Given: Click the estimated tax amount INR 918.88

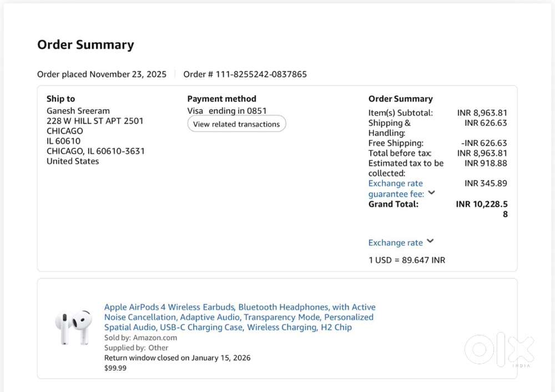Looking at the screenshot, I should click(x=486, y=163).
